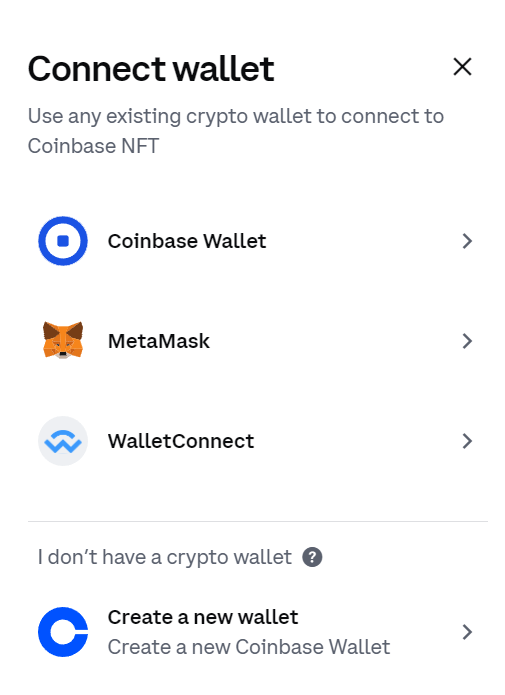This screenshot has width=505, height=695.
Task: Expand the chevron next to Coinbase Wallet
Action: pos(467,241)
